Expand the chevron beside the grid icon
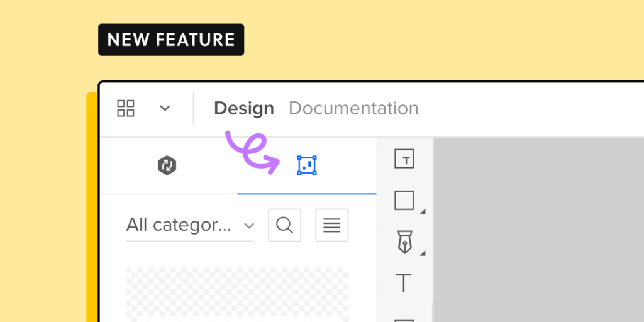The width and height of the screenshot is (644, 322). pos(165,108)
